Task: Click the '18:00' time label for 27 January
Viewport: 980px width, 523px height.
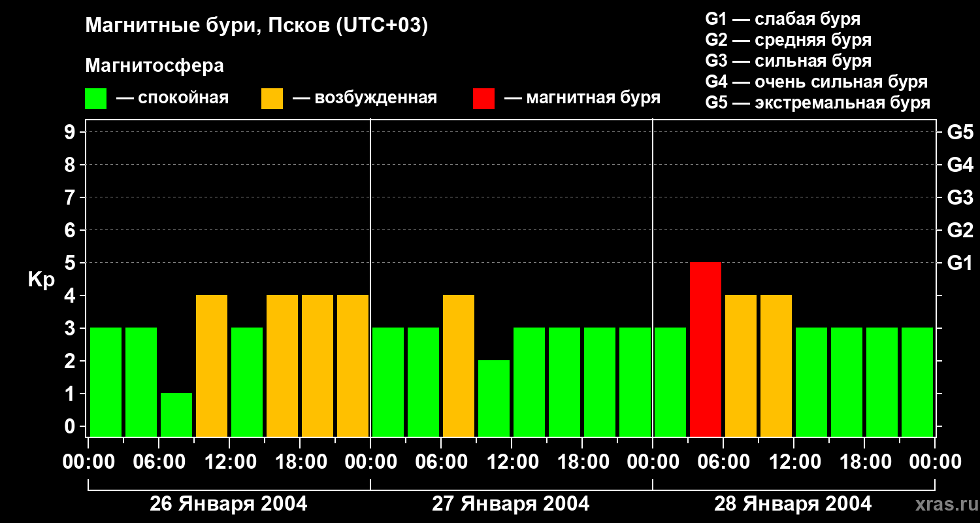Action: 582,462
